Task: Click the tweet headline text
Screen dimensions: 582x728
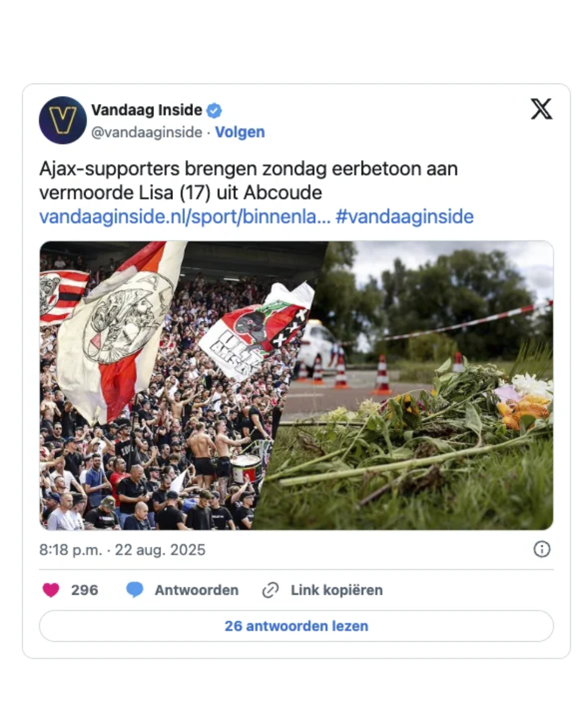Action: click(248, 181)
